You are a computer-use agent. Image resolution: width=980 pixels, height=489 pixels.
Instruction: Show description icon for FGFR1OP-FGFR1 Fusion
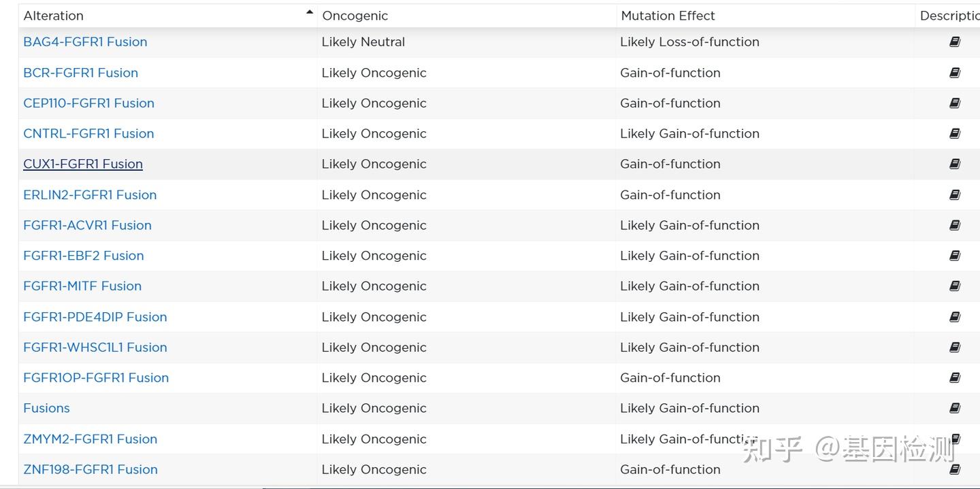pyautogui.click(x=955, y=378)
